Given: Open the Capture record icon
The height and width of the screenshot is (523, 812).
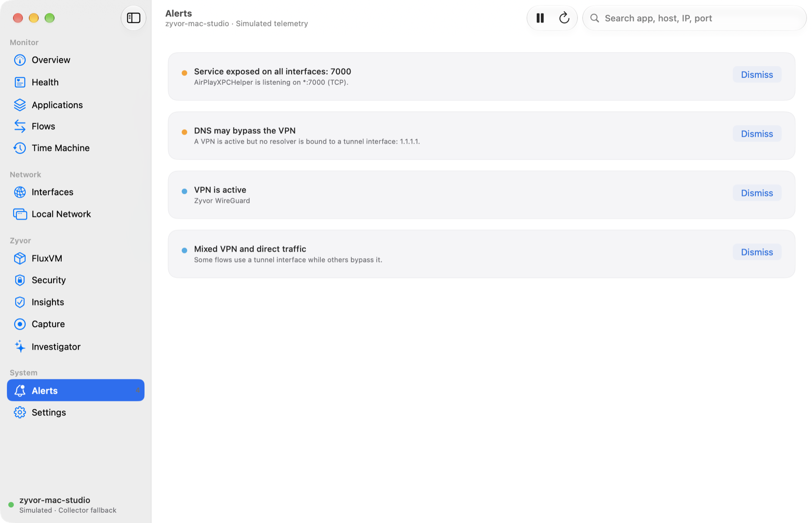Looking at the screenshot, I should 20,324.
